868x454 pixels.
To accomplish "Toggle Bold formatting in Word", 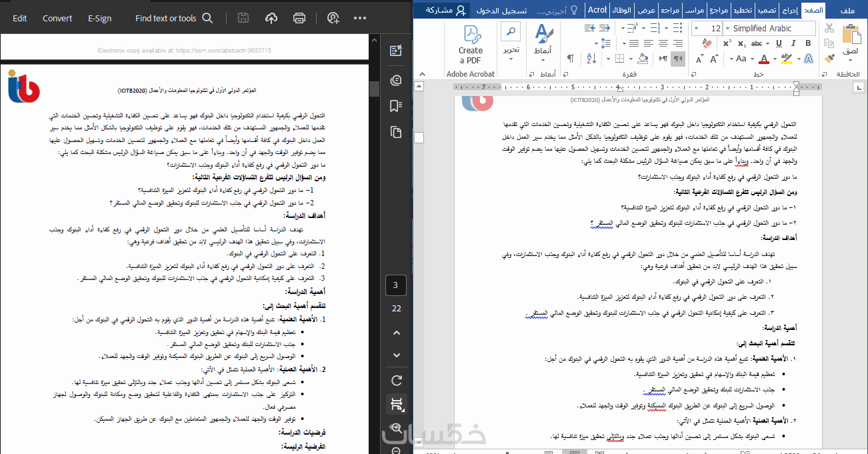I will (x=808, y=43).
